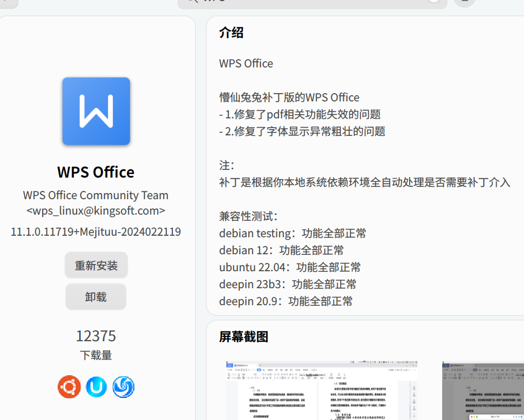Select the bold WPS Office title under the logo
The image size is (524, 420).
96,172
